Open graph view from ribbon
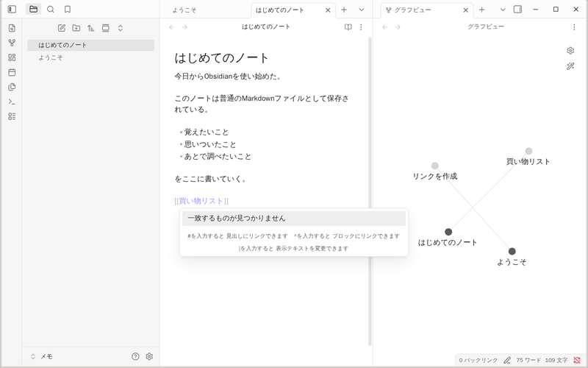 coord(12,43)
